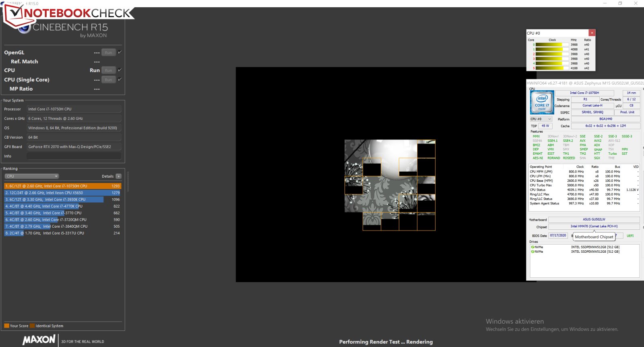Click the brown Identical System legend swatch
Image resolution: width=644 pixels, height=347 pixels.
coord(32,326)
